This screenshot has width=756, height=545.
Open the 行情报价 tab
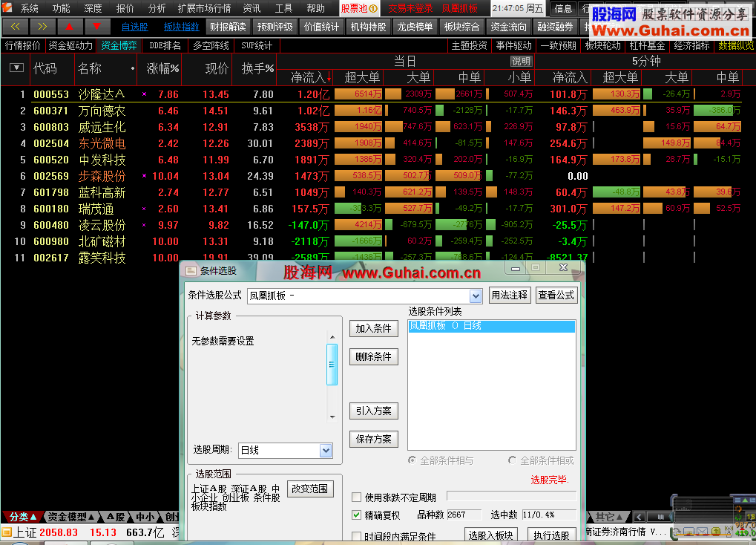click(23, 45)
